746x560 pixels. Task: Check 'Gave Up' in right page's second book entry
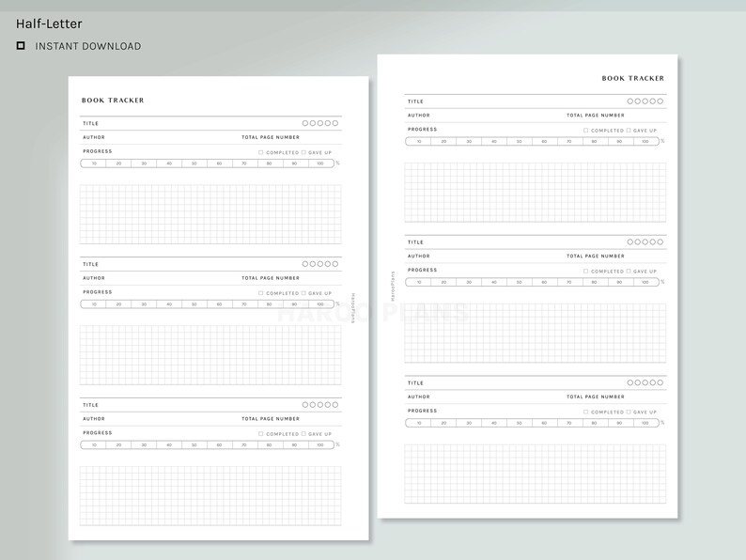click(x=629, y=272)
